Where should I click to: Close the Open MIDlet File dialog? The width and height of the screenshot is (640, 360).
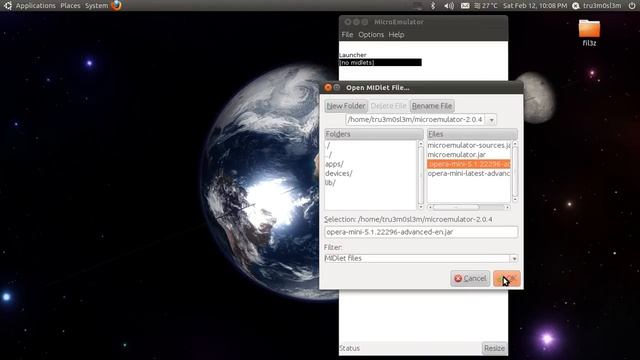pyautogui.click(x=328, y=87)
